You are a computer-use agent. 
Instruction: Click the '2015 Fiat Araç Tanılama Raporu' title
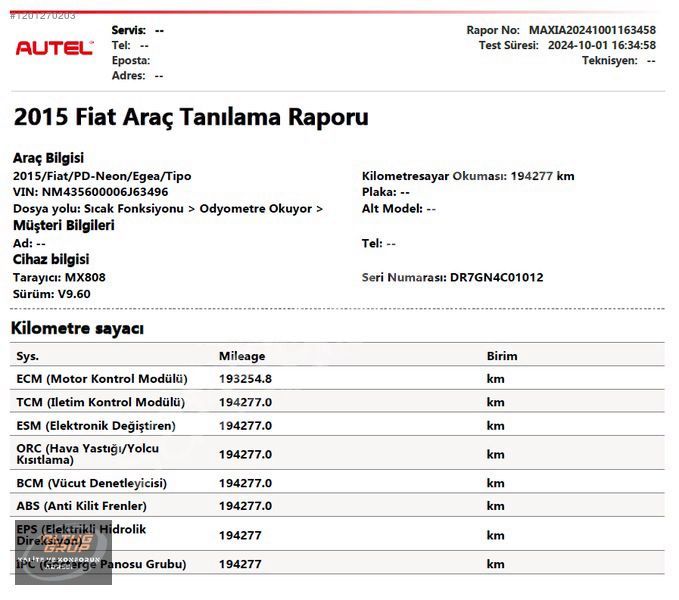click(191, 117)
